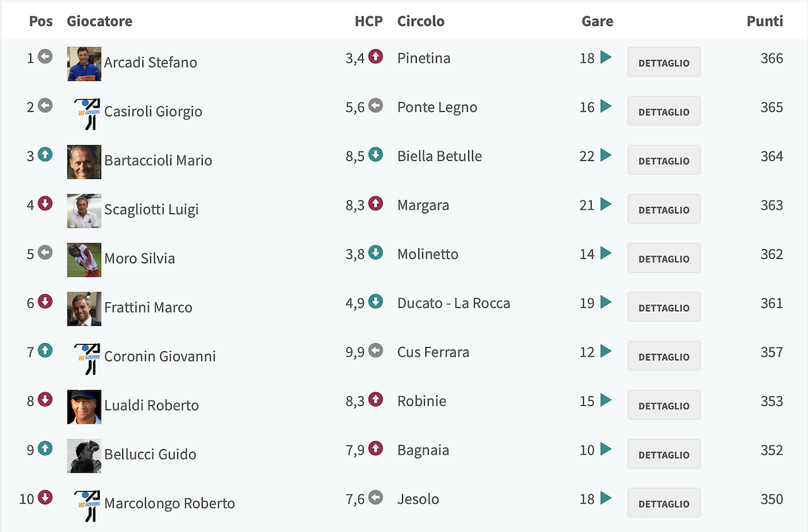Expand the Gare triangle for Coronin Giovanni
Screen dimensions: 808x532
click(606, 352)
